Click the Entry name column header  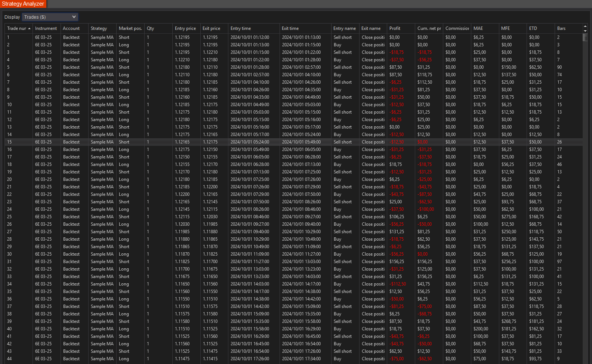pyautogui.click(x=345, y=28)
